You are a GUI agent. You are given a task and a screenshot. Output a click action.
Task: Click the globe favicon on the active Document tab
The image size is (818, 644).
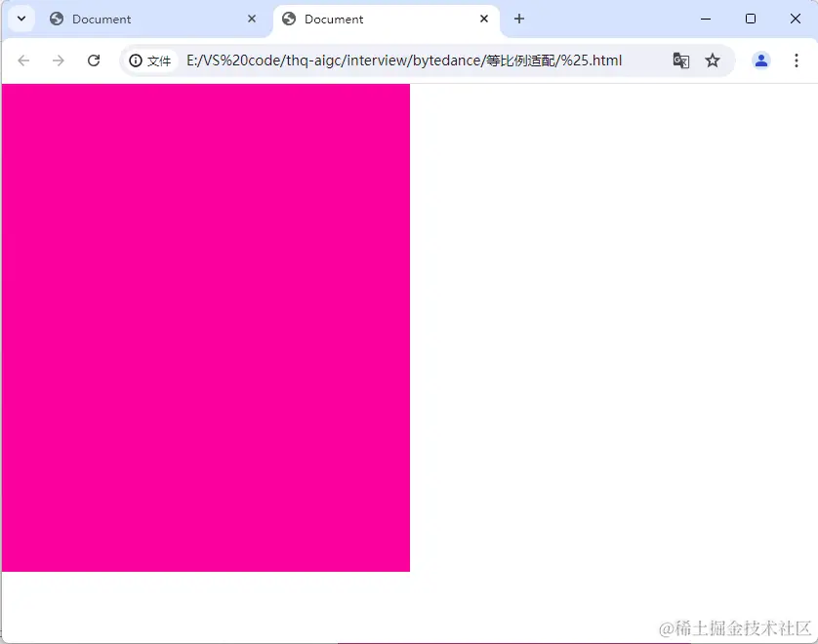click(287, 19)
